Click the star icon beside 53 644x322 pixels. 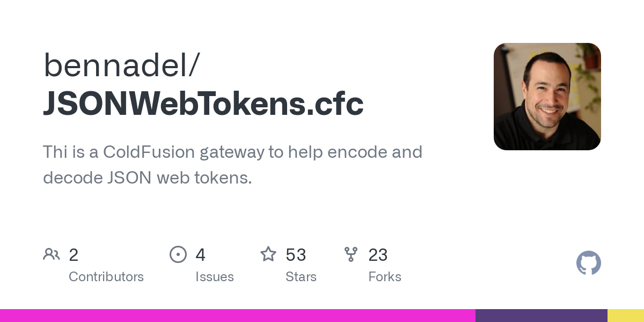(x=268, y=254)
